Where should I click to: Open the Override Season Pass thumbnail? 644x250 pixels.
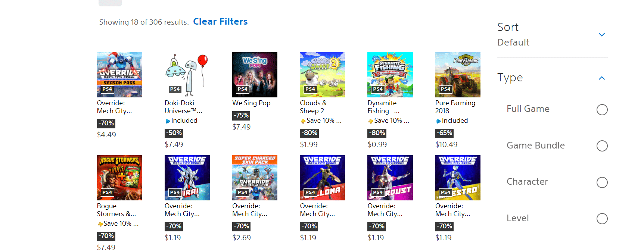click(119, 75)
